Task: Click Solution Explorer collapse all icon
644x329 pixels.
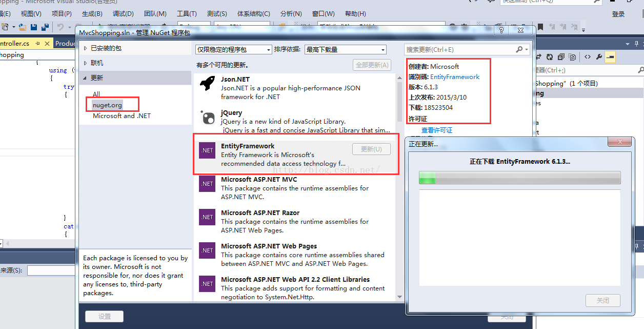Action: (x=561, y=57)
